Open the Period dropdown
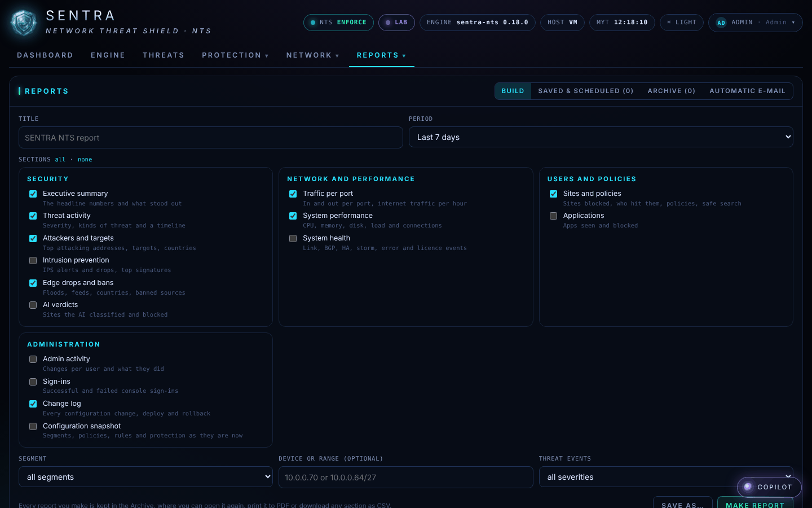 point(601,137)
